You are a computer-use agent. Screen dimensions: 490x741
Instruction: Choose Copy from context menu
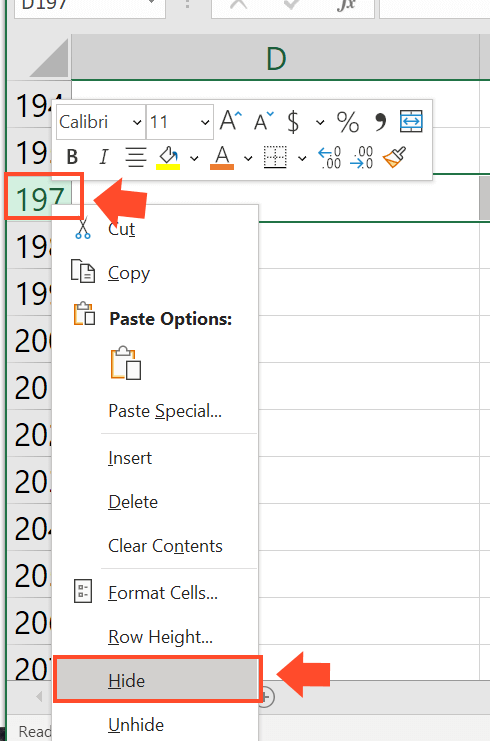pos(155,273)
